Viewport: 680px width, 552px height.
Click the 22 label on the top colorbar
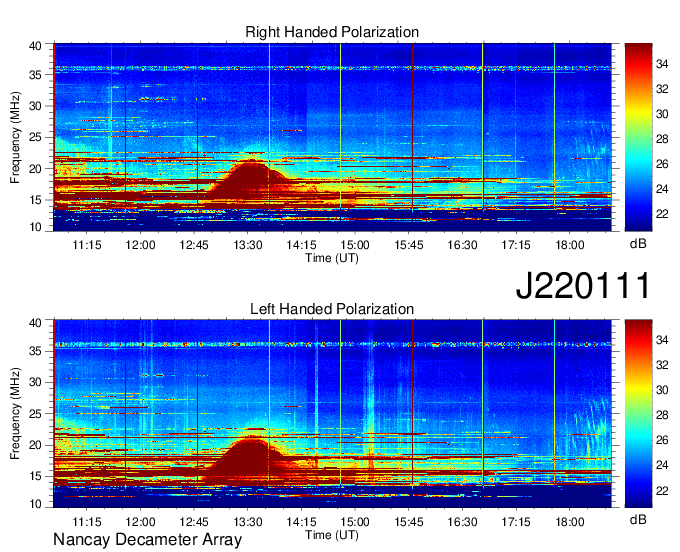(662, 214)
